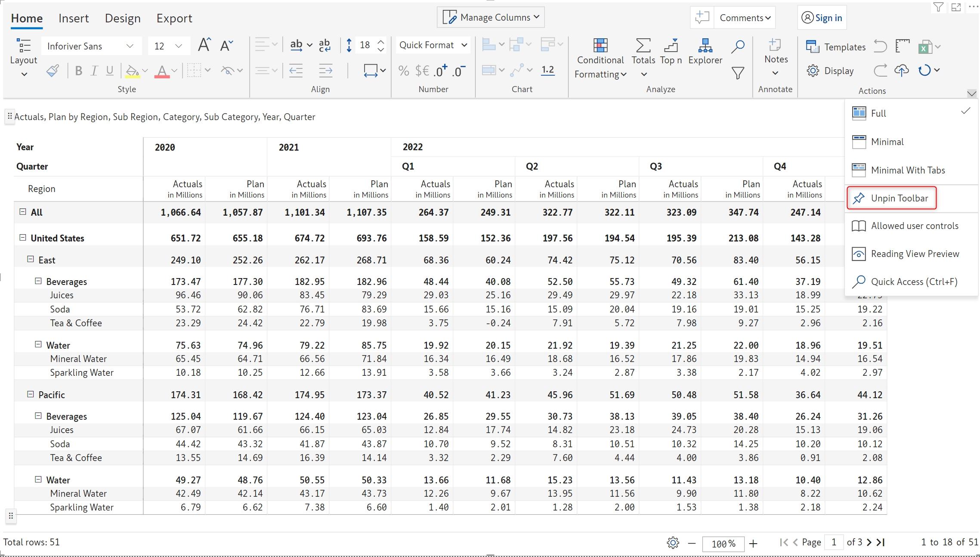The width and height of the screenshot is (980, 557).
Task: Toggle Italic text formatting
Action: [x=94, y=71]
